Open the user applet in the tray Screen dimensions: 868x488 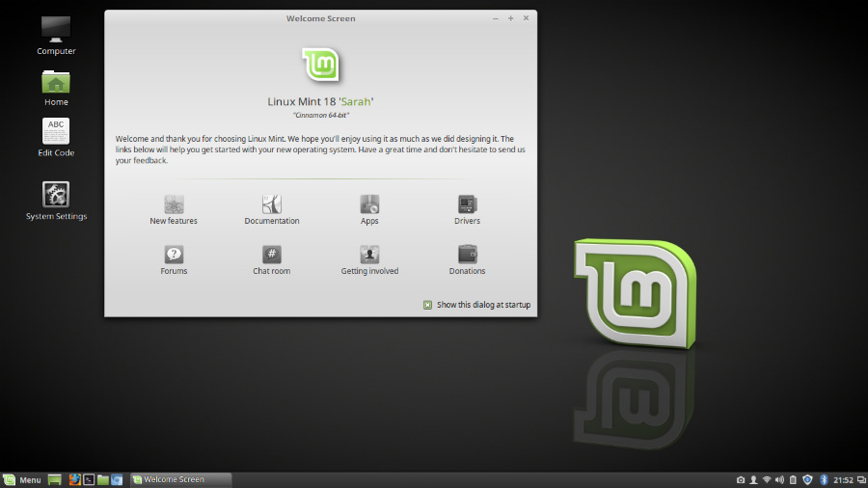[x=753, y=479]
